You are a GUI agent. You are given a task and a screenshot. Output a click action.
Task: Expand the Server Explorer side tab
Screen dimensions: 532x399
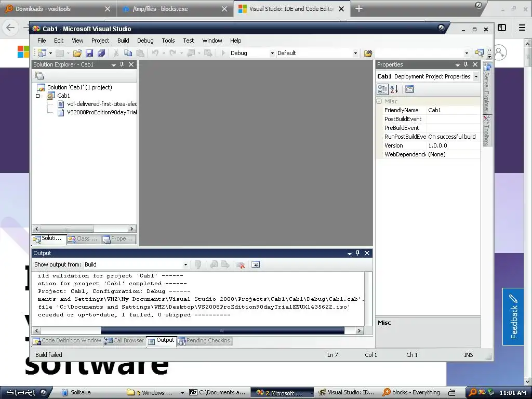[487, 88]
